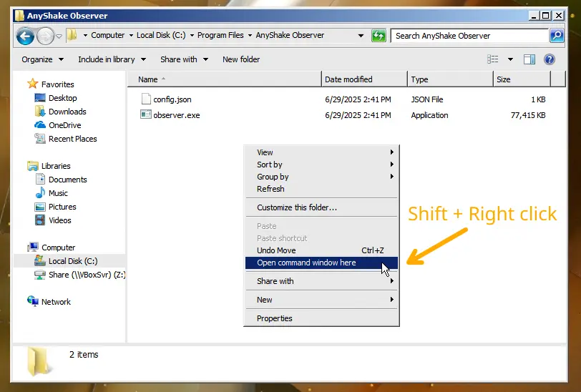Choose Undo Move in context menu
This screenshot has width=581, height=392.
point(322,250)
